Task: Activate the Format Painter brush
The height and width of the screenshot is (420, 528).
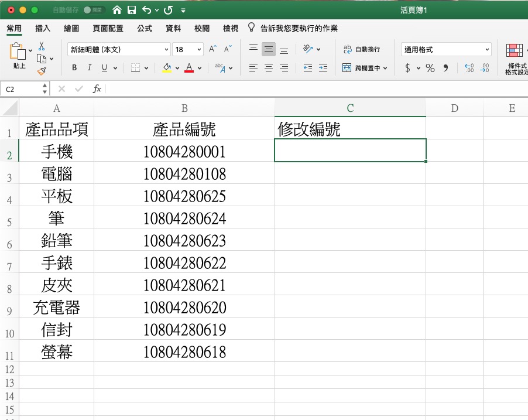Action: (x=42, y=71)
